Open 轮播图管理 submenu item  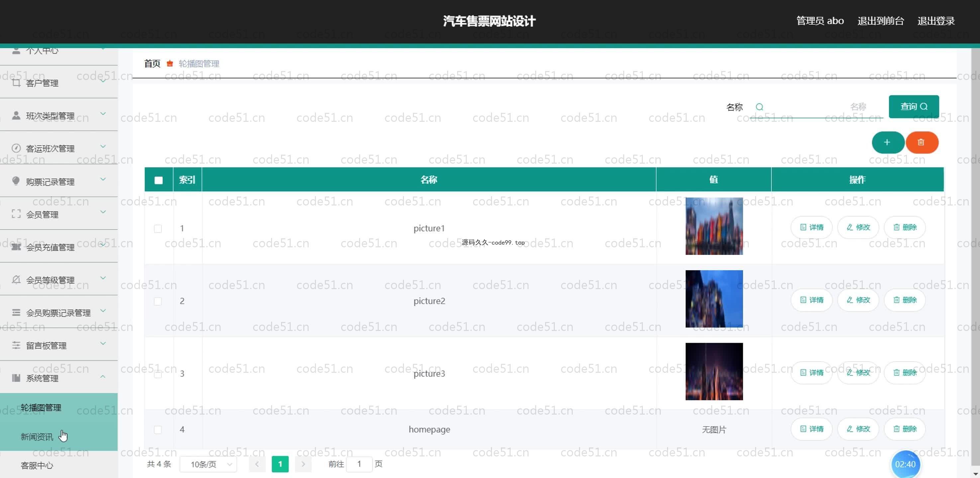(x=58, y=408)
